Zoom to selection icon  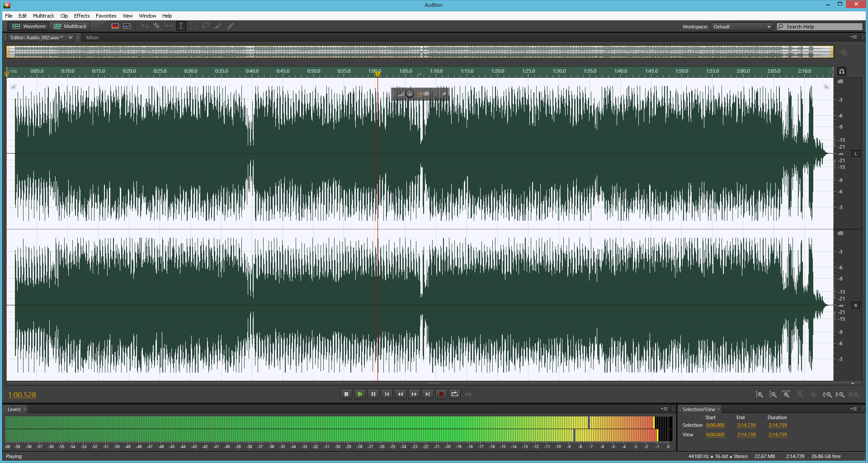click(x=854, y=395)
